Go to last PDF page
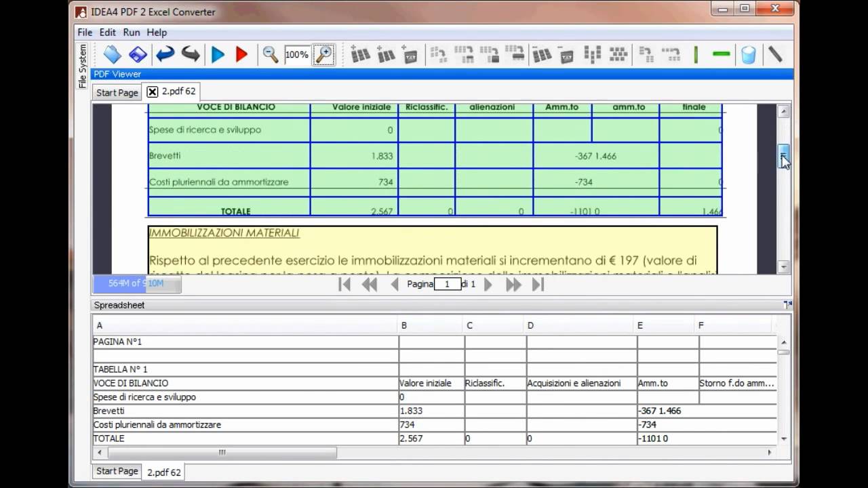This screenshot has width=868, height=488. [538, 285]
